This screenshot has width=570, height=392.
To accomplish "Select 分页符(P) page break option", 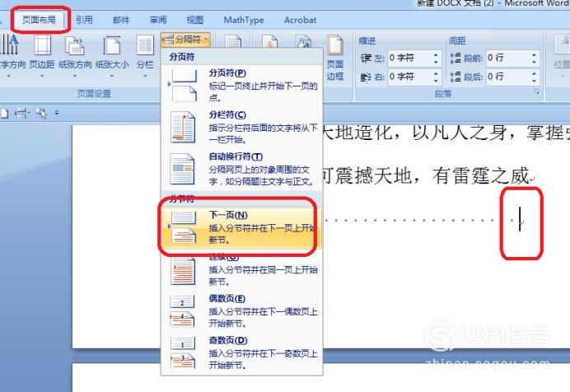I will (241, 86).
